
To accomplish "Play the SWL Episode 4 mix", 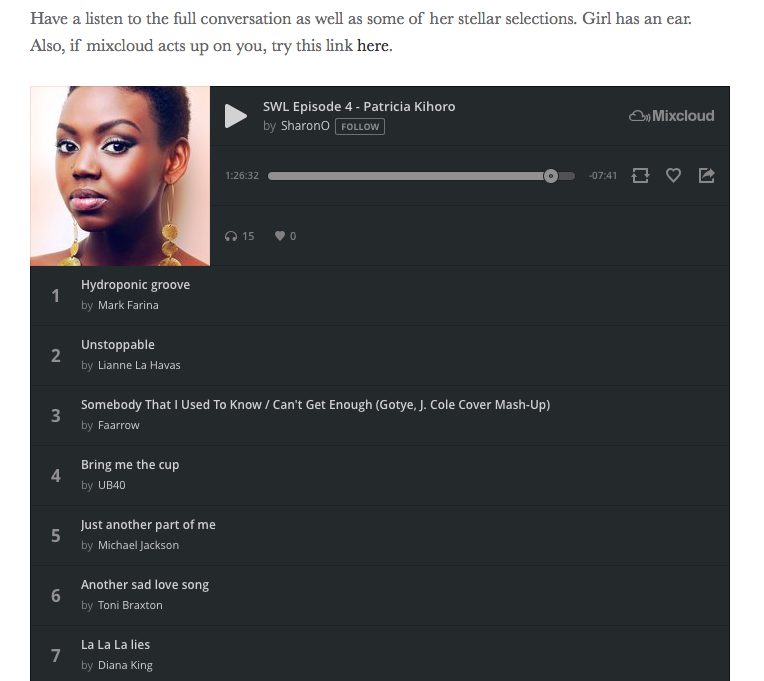I will (x=235, y=116).
